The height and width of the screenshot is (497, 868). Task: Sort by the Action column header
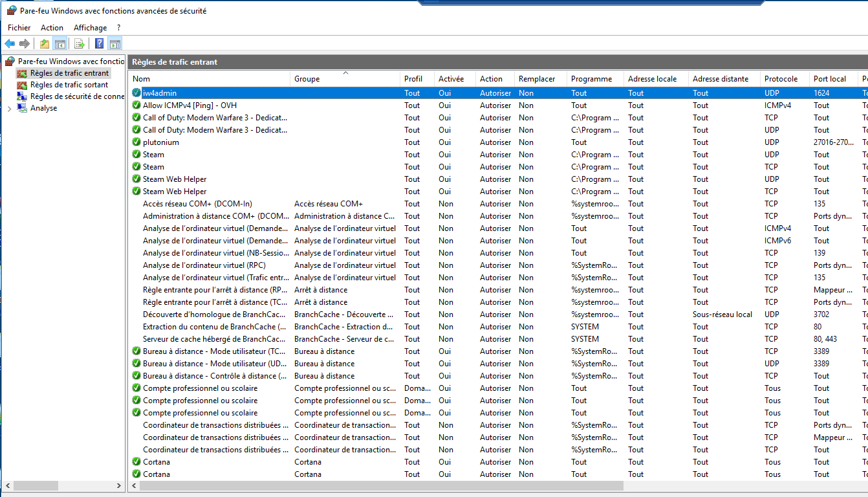coord(495,79)
